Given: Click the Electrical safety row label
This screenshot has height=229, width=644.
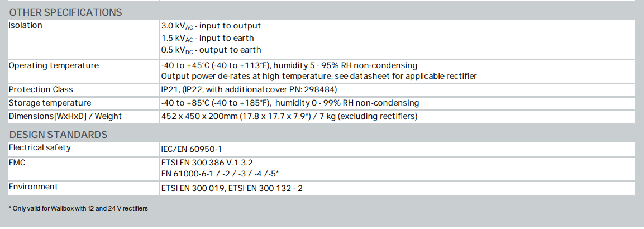Looking at the screenshot, I should click(40, 148).
